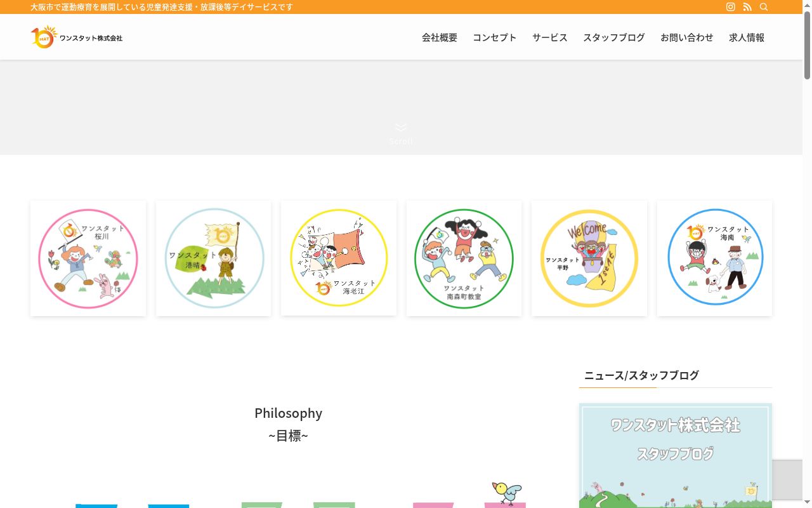This screenshot has width=812, height=508.
Task: Click the ワンスタット株式会社 site logo
Action: [x=77, y=37]
